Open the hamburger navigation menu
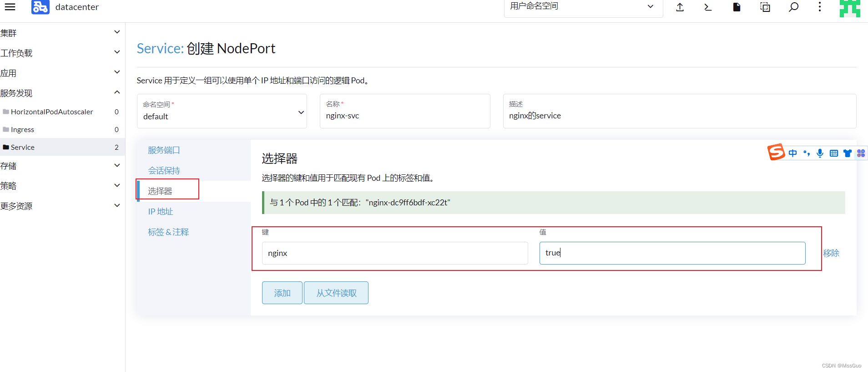 tap(10, 7)
